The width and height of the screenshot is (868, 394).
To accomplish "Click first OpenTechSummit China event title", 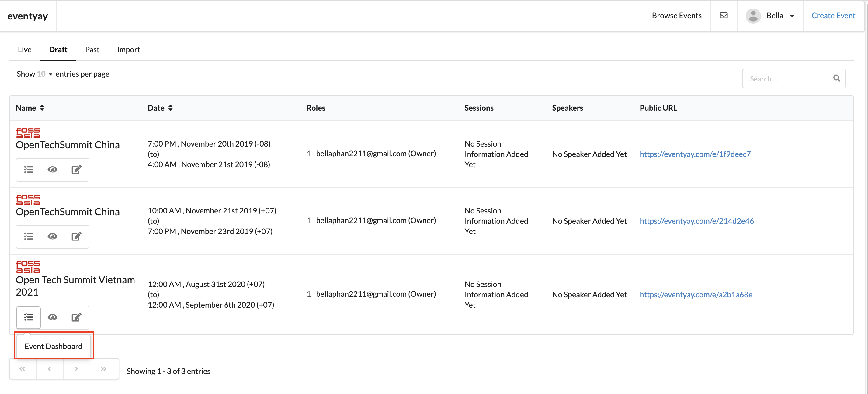I will click(x=68, y=145).
